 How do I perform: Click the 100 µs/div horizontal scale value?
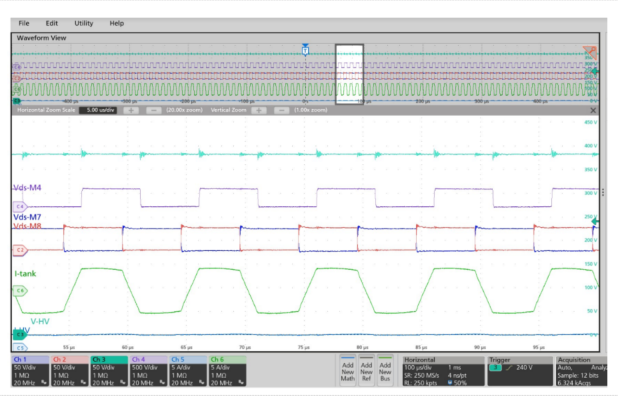(x=420, y=367)
